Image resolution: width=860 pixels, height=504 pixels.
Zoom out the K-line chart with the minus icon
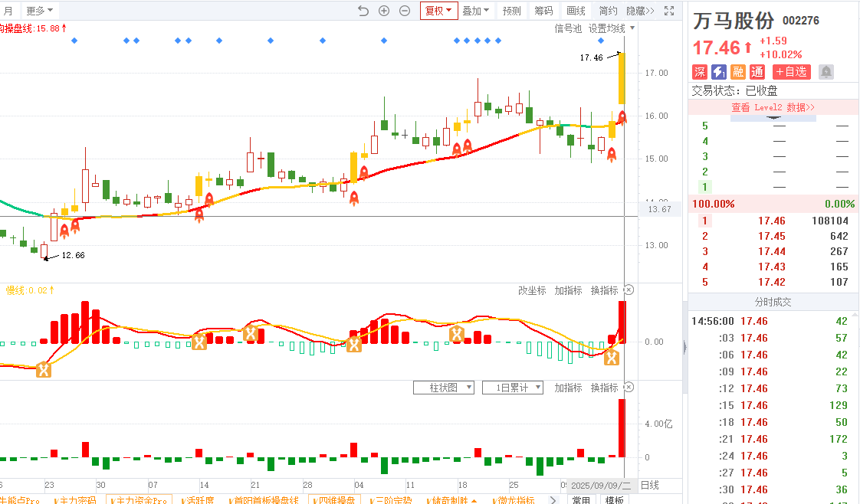405,11
